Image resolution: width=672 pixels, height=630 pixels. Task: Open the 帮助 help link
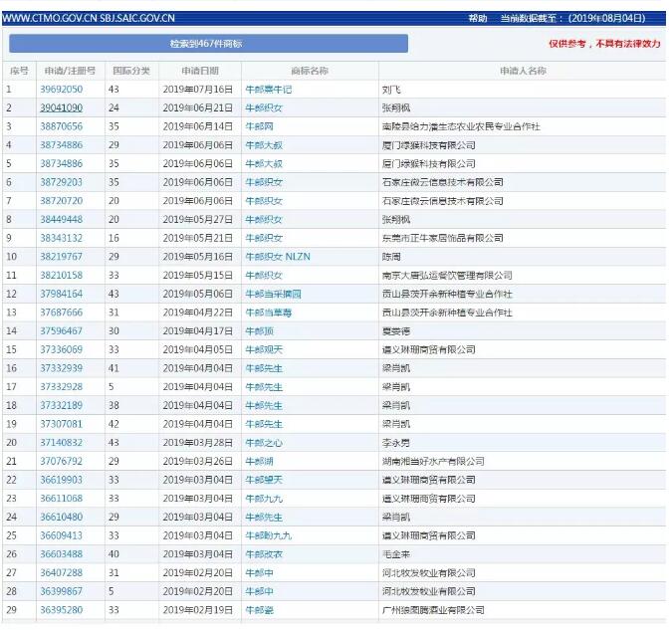pos(478,18)
